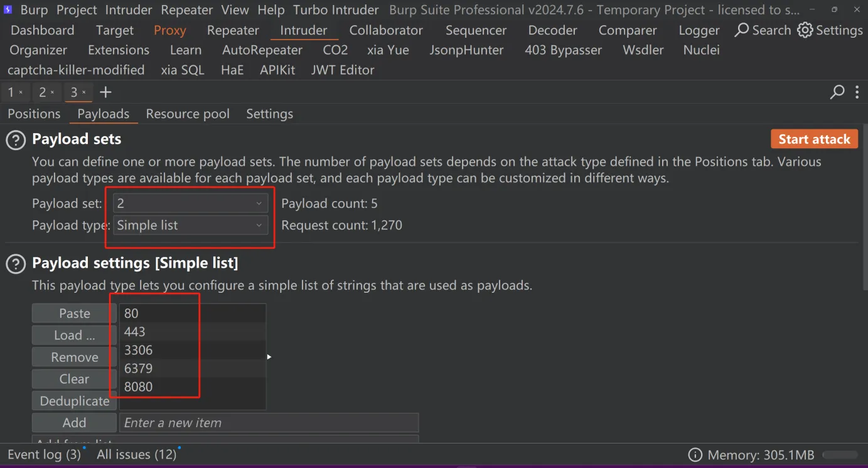Switch to the Proxy tab
868x468 pixels.
click(x=170, y=30)
